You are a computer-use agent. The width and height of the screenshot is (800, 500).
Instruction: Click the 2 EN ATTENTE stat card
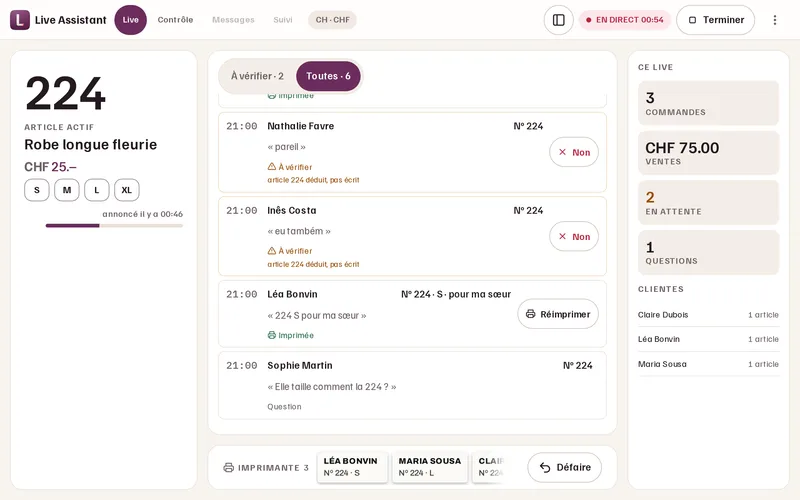tap(708, 203)
